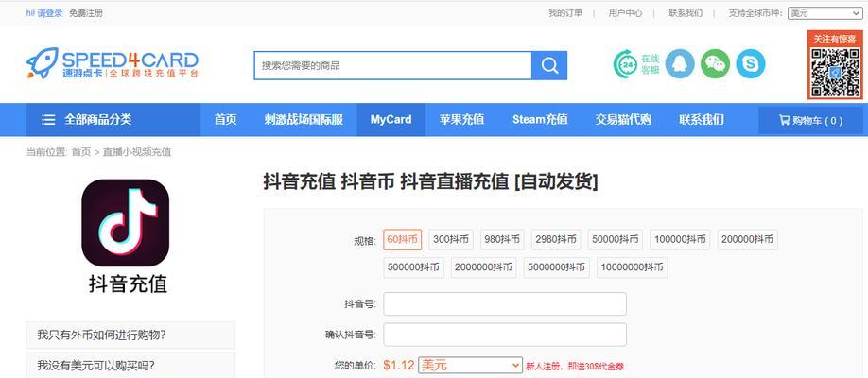Viewport: 868px width, 378px height.
Task: Click the $1.12 unit price
Action: [x=399, y=366]
